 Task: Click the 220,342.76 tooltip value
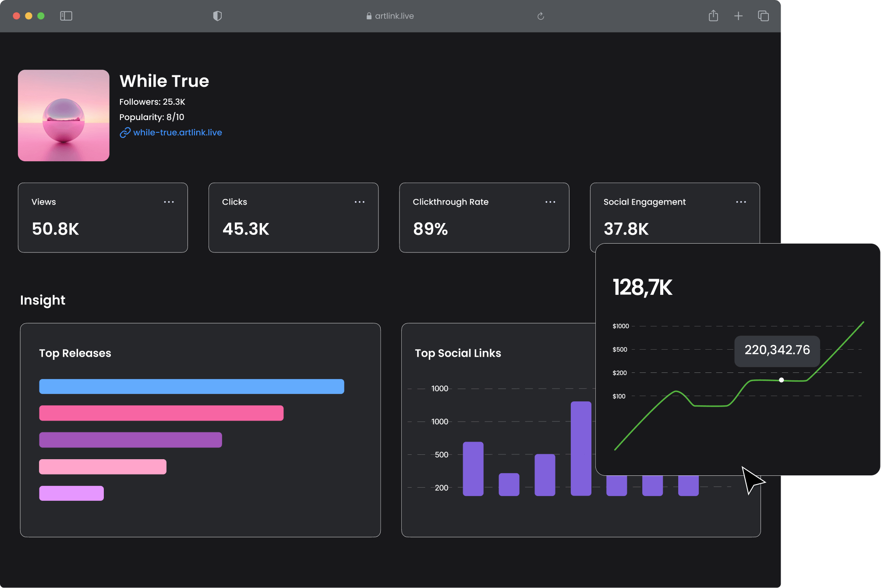(x=777, y=350)
